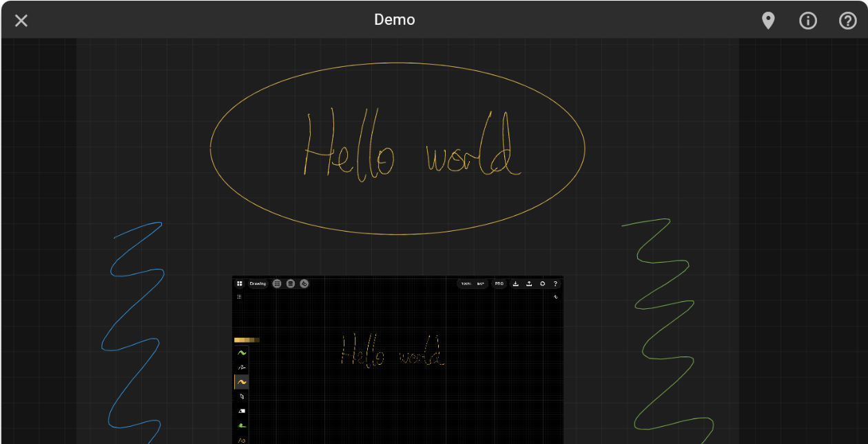The height and width of the screenshot is (444, 868).
Task: Click the four-square gallery icon in the embedded image
Action: coord(239,283)
